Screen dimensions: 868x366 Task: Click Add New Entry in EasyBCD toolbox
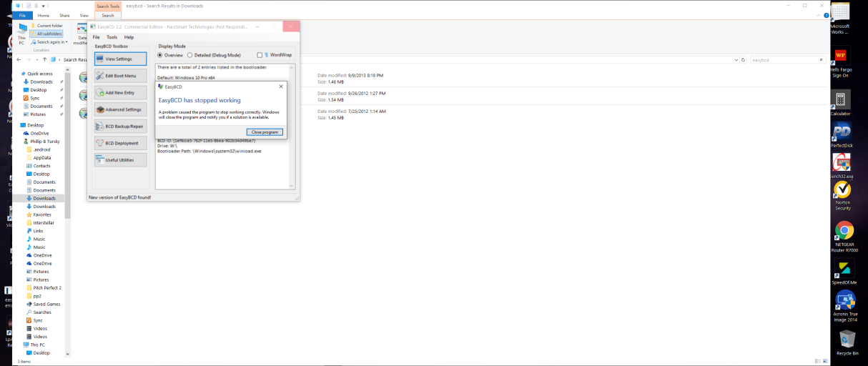tap(120, 93)
